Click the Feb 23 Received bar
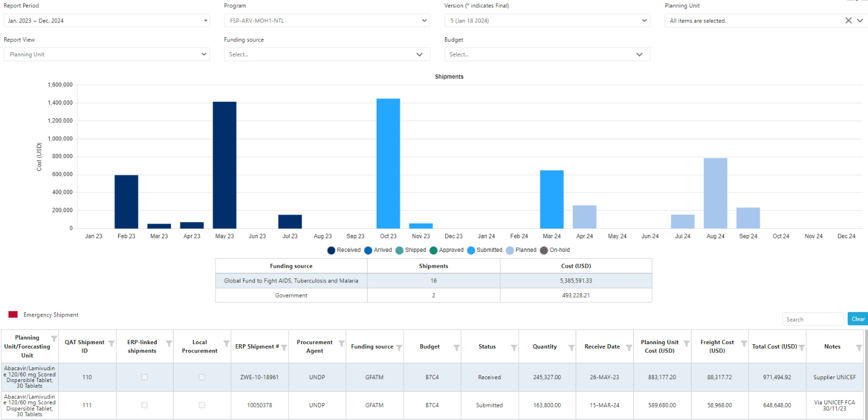The image size is (868, 420). 126,202
